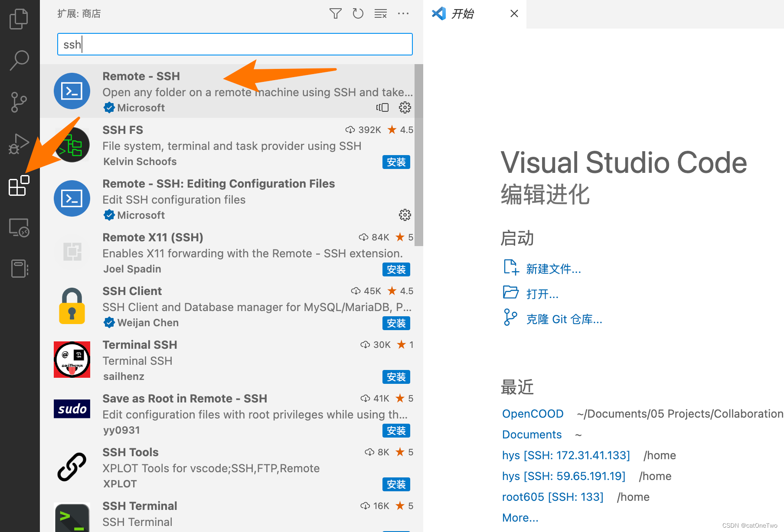Open the notebook-style icon in activity bar
The width and height of the screenshot is (784, 532).
[19, 269]
